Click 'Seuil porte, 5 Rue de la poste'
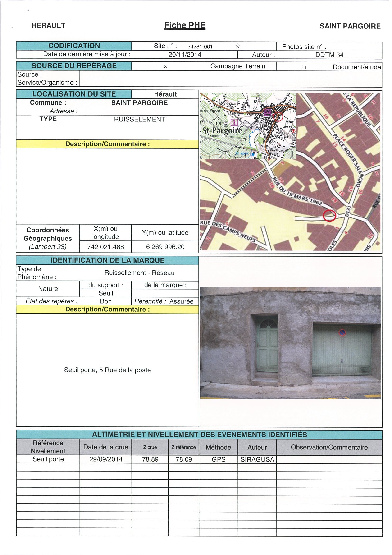The width and height of the screenshot is (392, 555). pos(107,370)
